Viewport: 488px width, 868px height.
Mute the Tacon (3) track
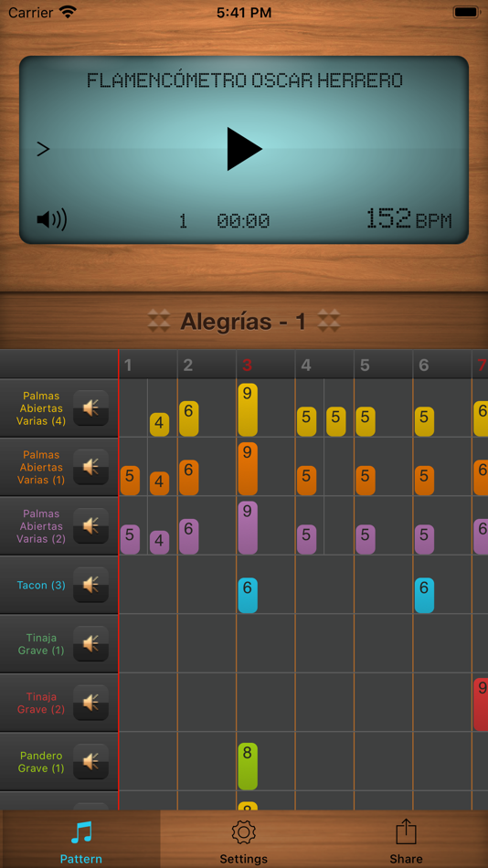(90, 585)
